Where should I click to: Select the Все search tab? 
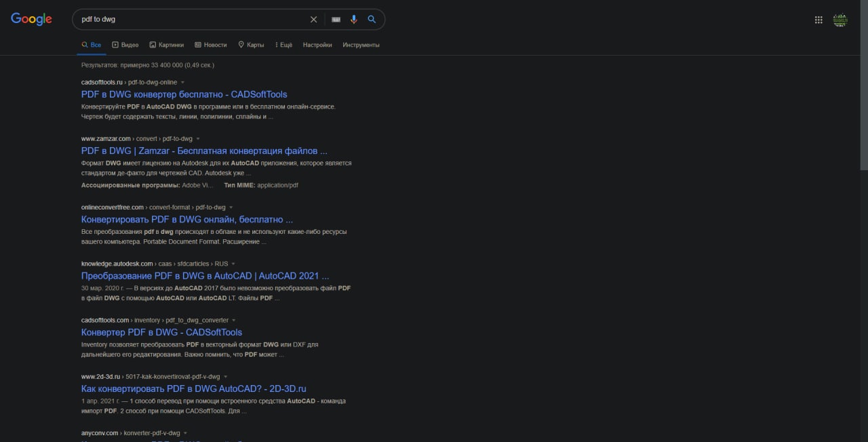[x=91, y=45]
